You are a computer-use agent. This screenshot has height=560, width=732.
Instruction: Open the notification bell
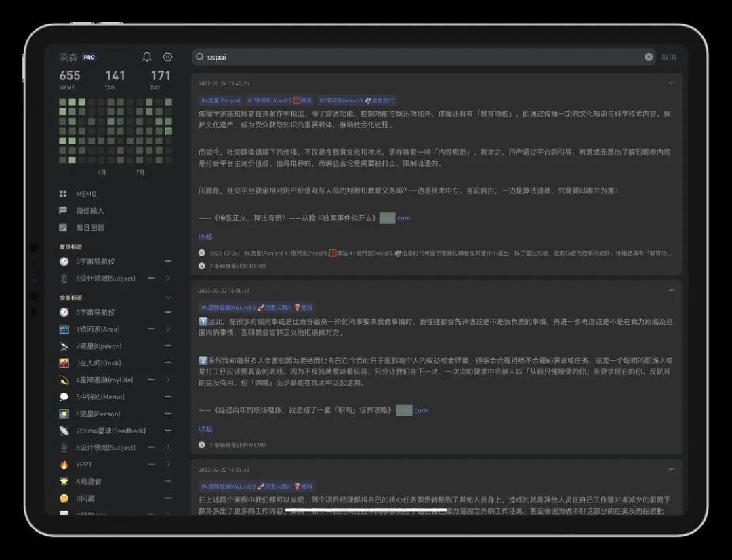(147, 57)
